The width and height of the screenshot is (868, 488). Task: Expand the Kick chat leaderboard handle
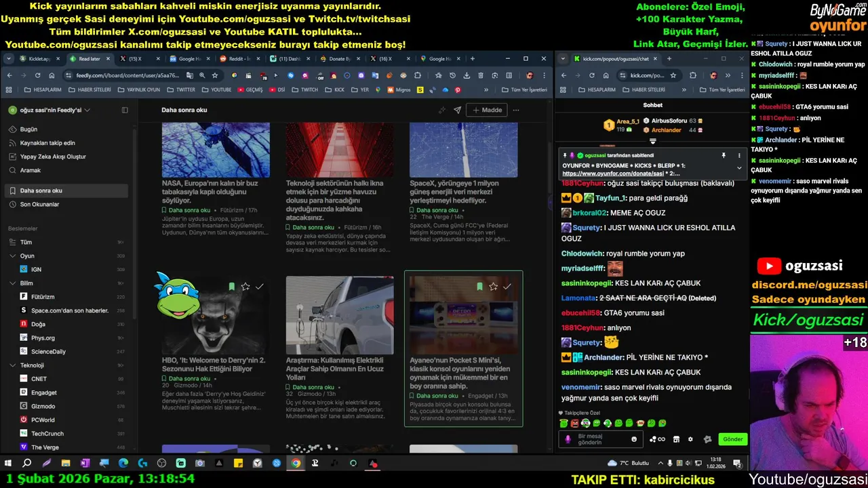(653, 142)
